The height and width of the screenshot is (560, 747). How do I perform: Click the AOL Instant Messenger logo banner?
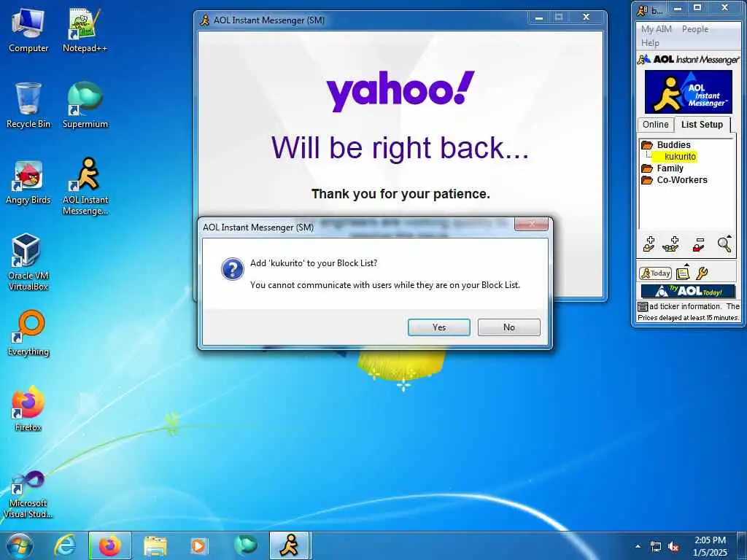689,92
